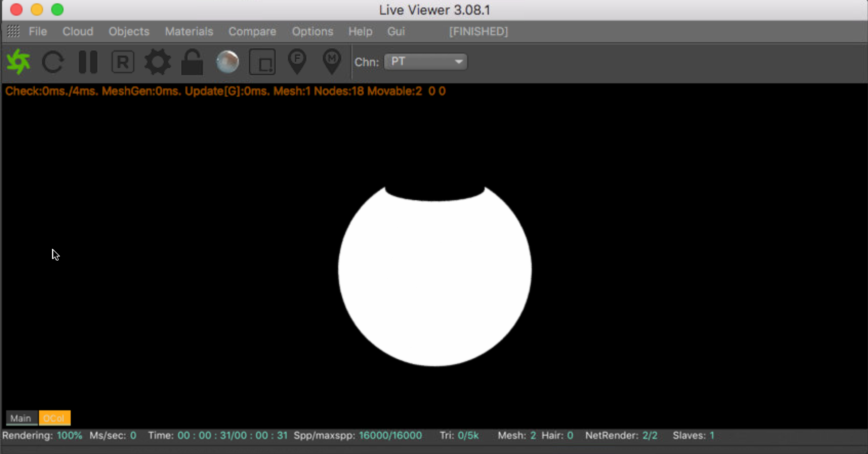The width and height of the screenshot is (868, 454).
Task: Pause the render with pause button
Action: pos(88,62)
